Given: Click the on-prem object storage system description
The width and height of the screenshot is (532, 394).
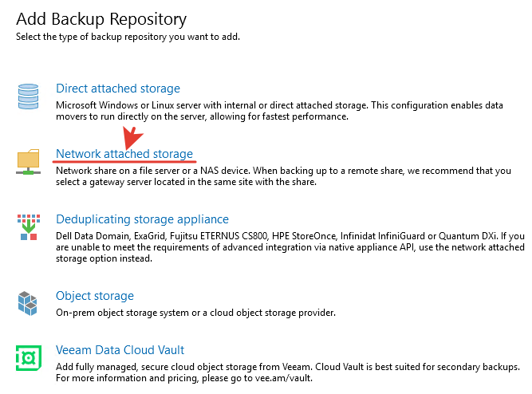Looking at the screenshot, I should tap(195, 312).
